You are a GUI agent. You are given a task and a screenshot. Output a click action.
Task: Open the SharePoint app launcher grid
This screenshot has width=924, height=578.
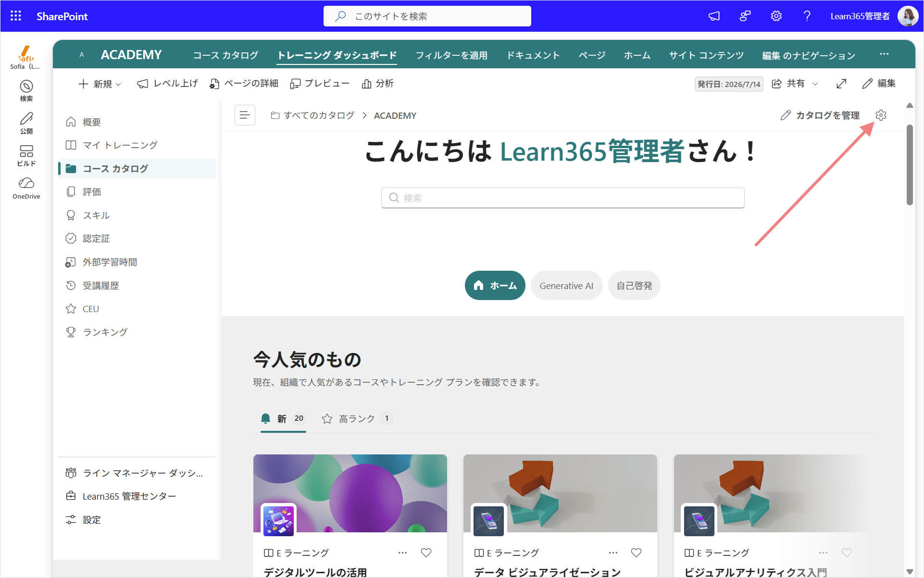point(16,16)
